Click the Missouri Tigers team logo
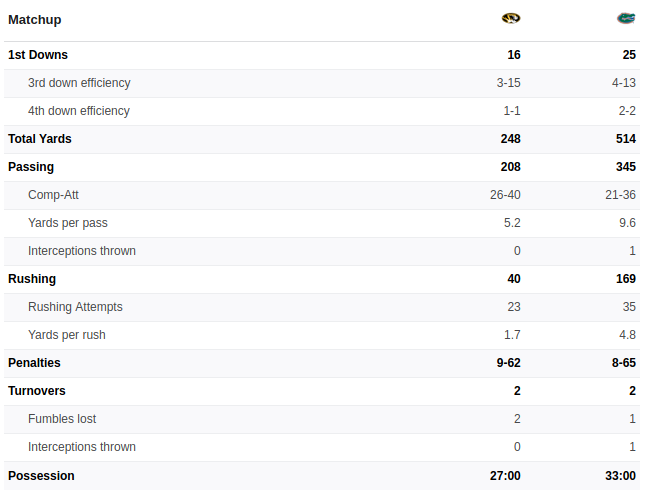 click(511, 19)
